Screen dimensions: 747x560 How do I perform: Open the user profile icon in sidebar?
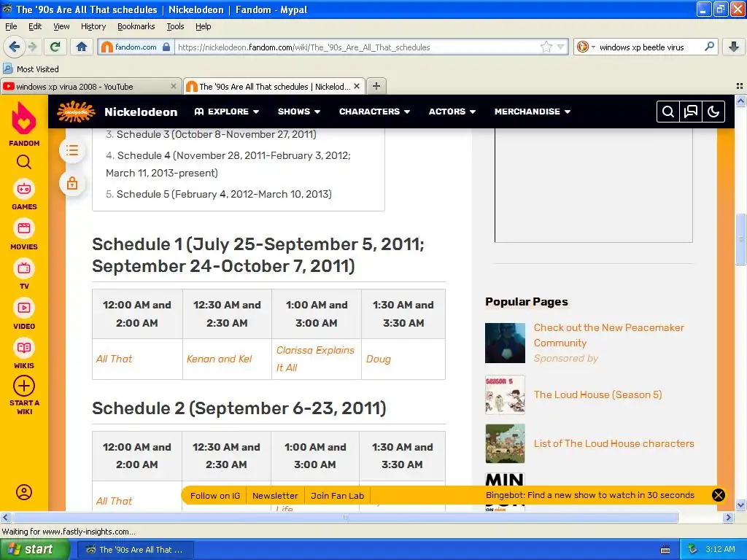[24, 492]
